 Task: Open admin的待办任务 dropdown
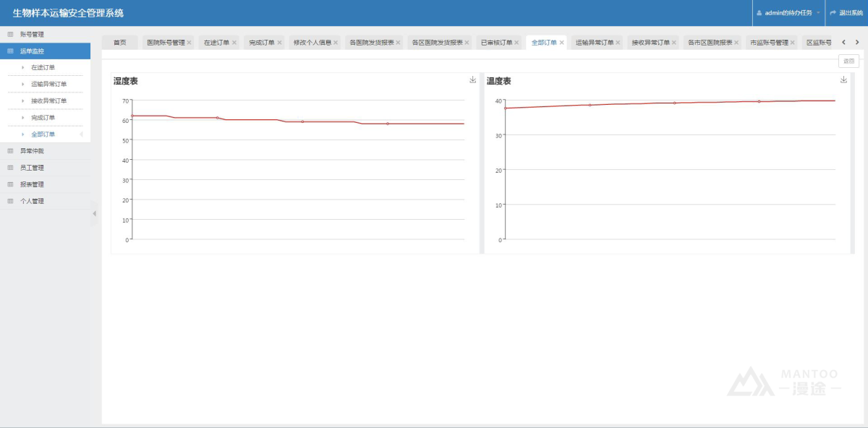(788, 13)
